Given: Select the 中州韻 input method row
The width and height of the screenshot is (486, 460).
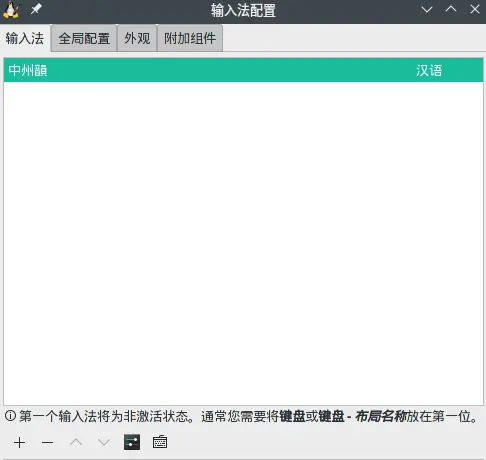Looking at the screenshot, I should coord(243,70).
